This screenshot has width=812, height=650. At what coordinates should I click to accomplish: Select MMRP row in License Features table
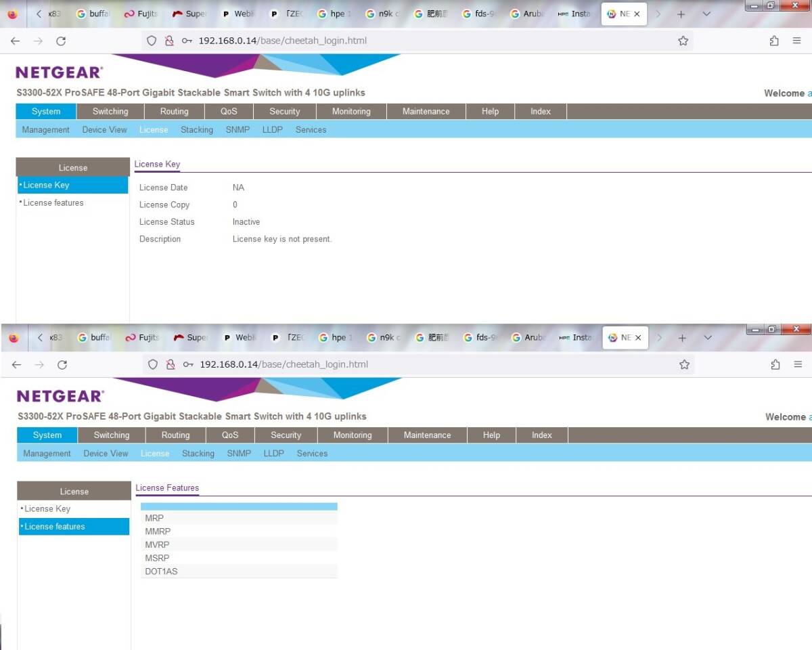point(239,532)
